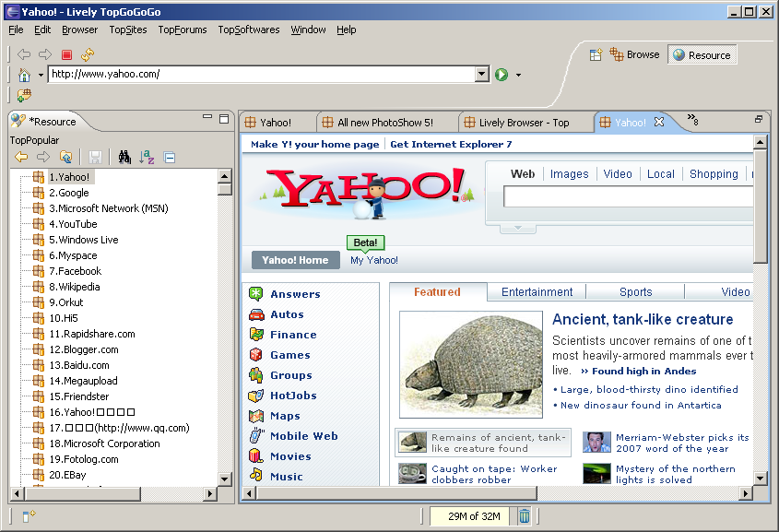Select 20.EBay in the tree

pyautogui.click(x=67, y=475)
